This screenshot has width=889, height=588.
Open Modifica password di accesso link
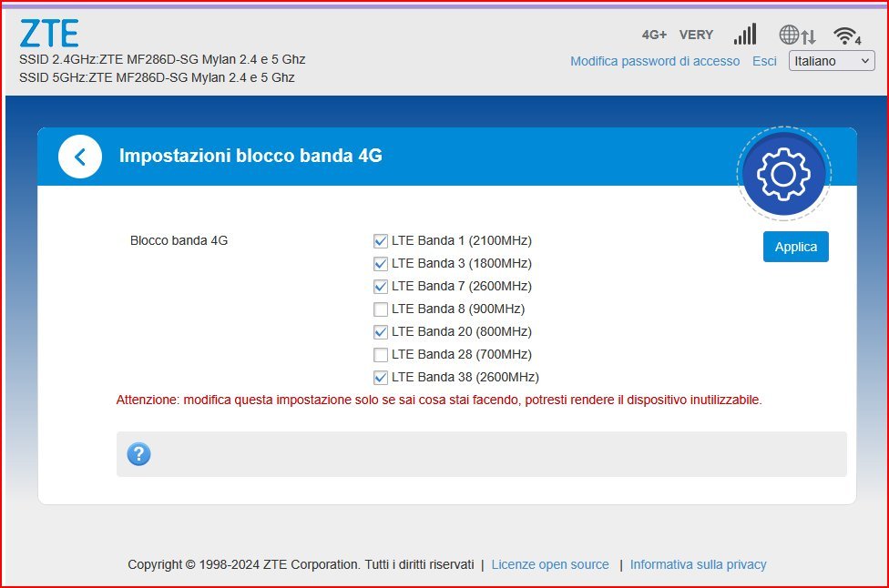[655, 61]
